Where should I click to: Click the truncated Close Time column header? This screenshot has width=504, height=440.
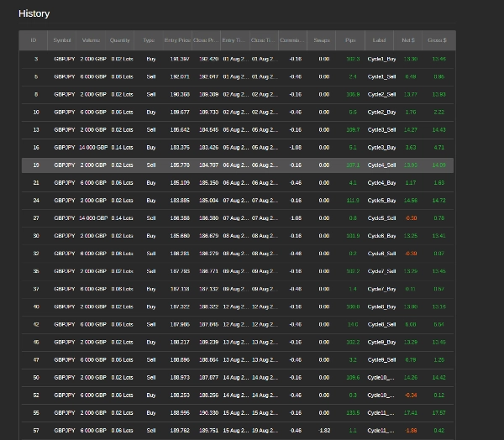click(x=264, y=40)
